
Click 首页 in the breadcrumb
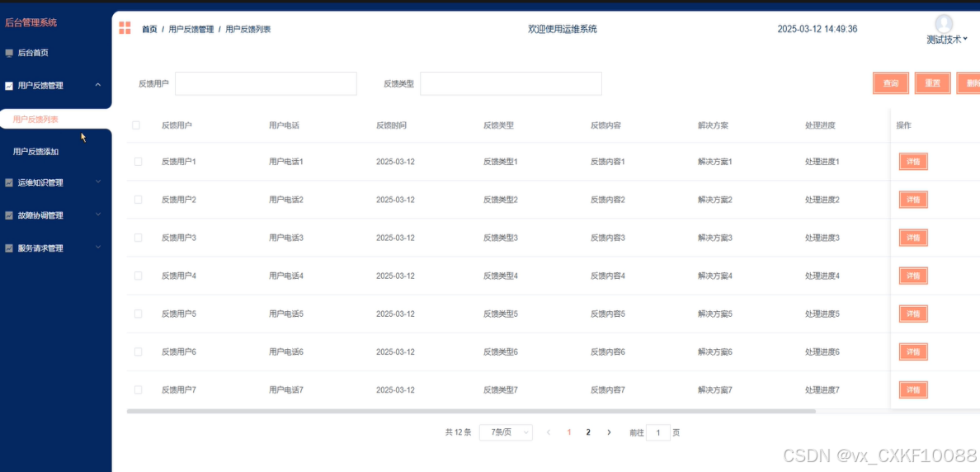tap(149, 30)
